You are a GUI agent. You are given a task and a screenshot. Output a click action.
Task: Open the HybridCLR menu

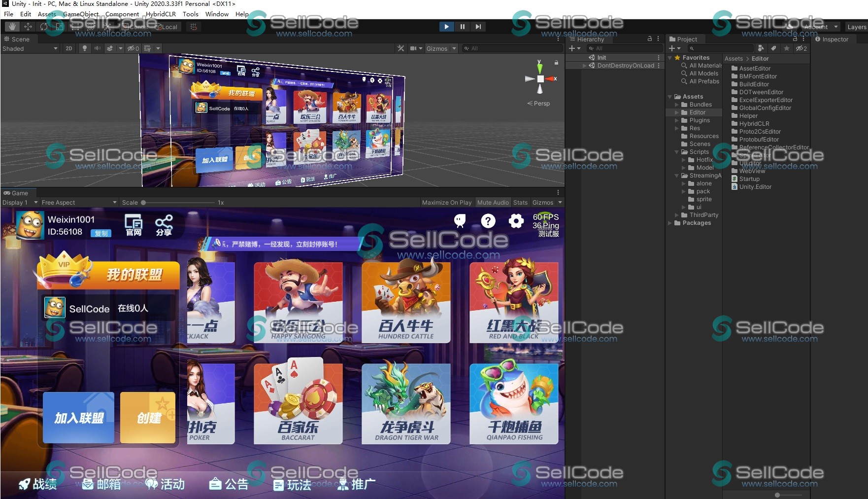(161, 14)
